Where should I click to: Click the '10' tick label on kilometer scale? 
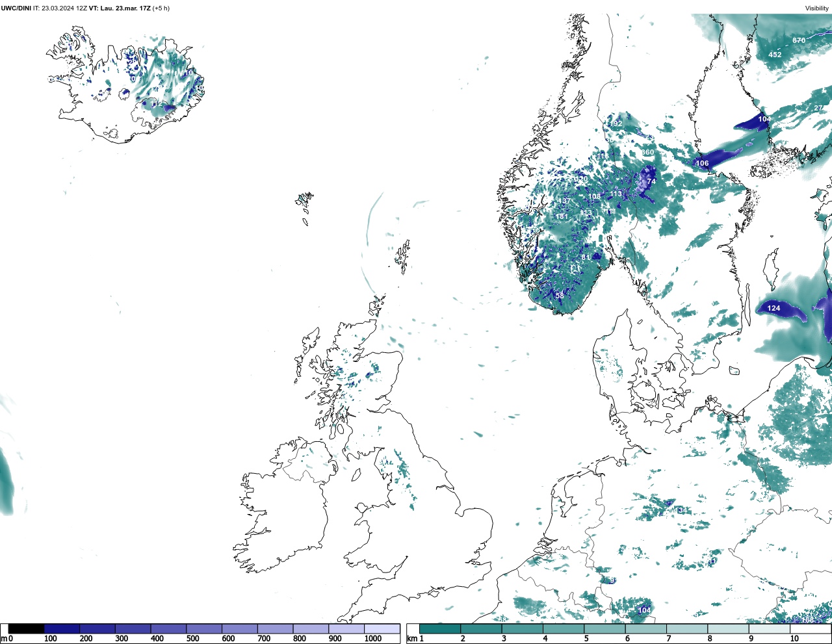pyautogui.click(x=794, y=639)
